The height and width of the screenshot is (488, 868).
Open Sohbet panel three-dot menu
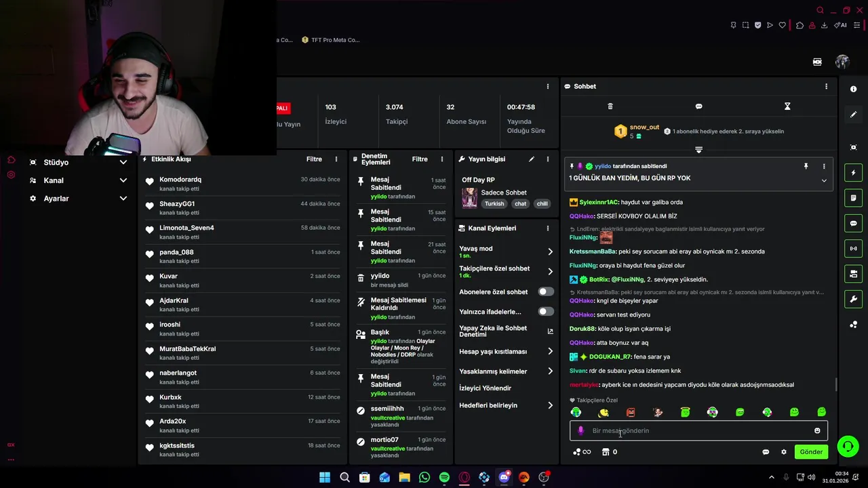826,87
